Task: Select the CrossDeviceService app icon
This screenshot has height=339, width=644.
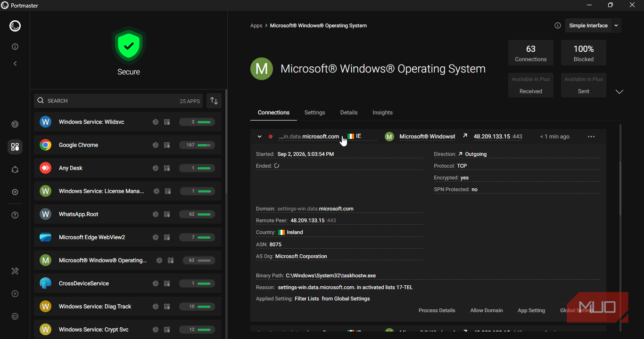Action: [45, 283]
